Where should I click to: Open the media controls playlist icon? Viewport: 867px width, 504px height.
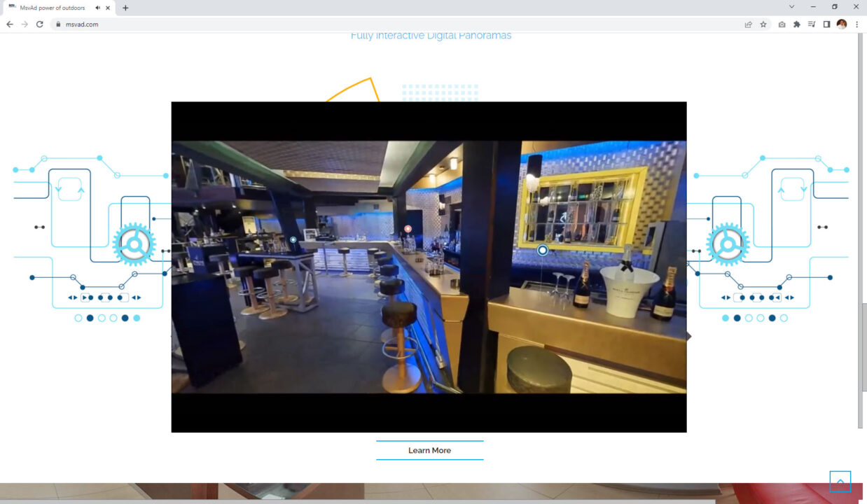(x=812, y=24)
